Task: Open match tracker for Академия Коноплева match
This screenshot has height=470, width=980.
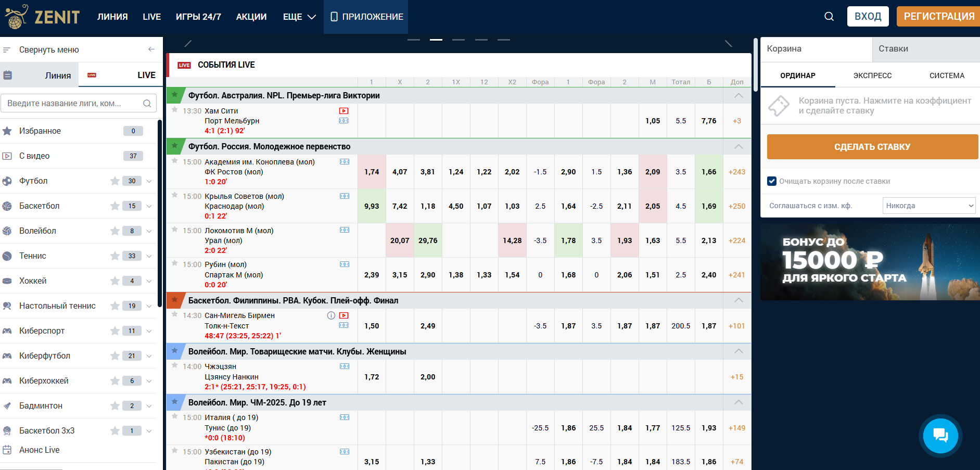Action: [345, 162]
